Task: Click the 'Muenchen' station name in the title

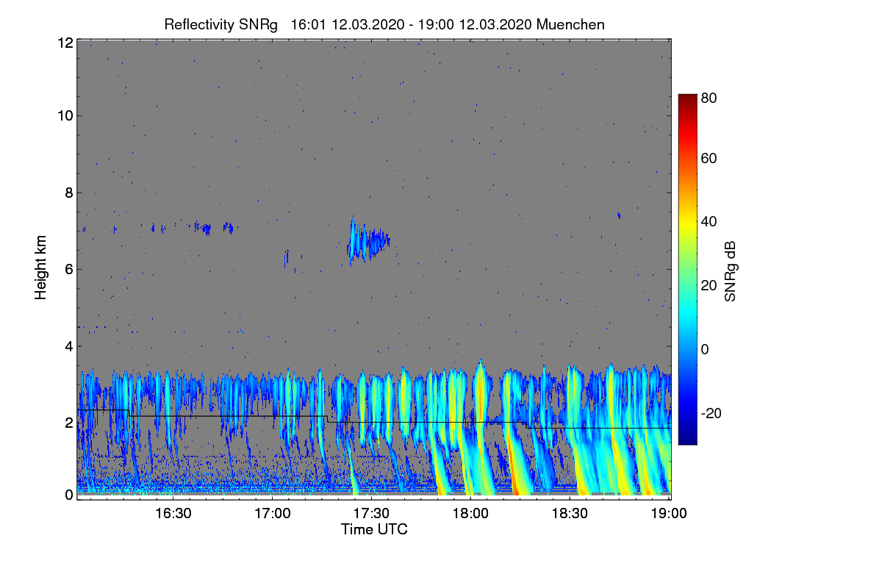Action: coord(571,24)
